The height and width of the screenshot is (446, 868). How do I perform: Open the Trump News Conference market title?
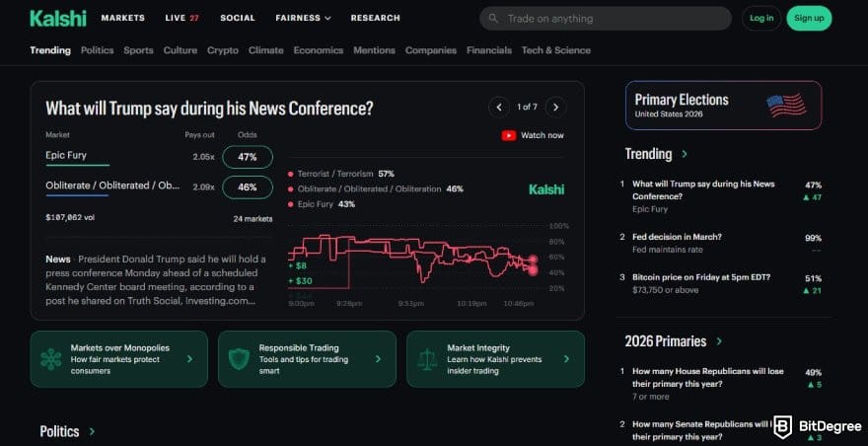[x=209, y=108]
